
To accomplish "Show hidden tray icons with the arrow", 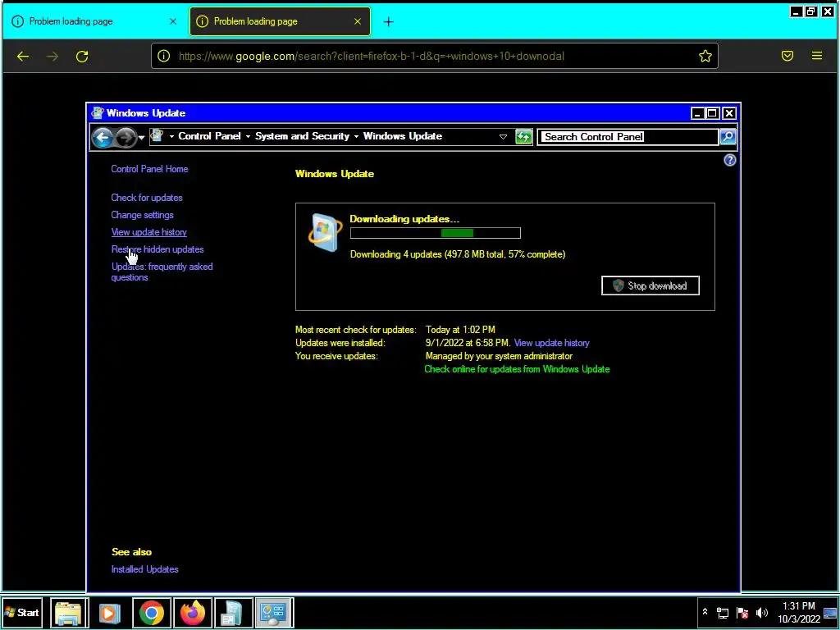I will 705,612.
